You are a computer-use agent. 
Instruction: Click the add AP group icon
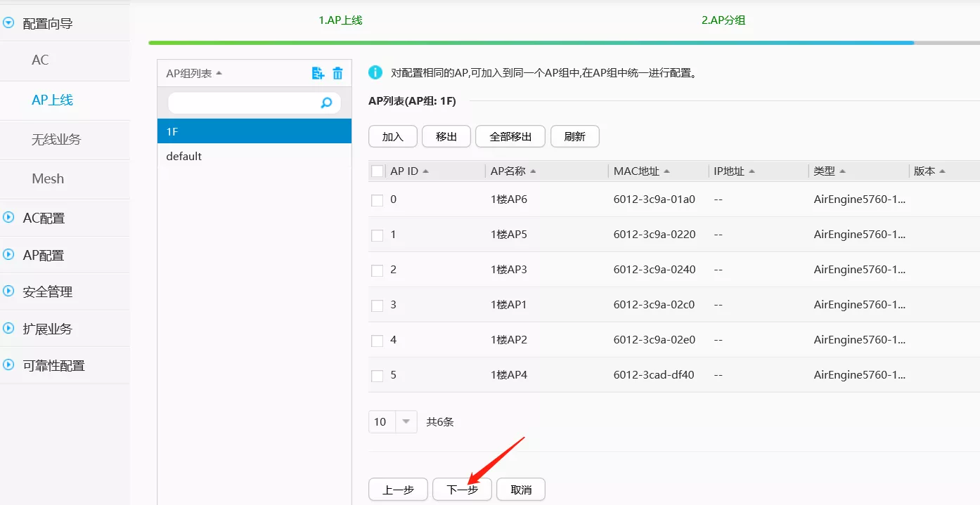pos(318,73)
